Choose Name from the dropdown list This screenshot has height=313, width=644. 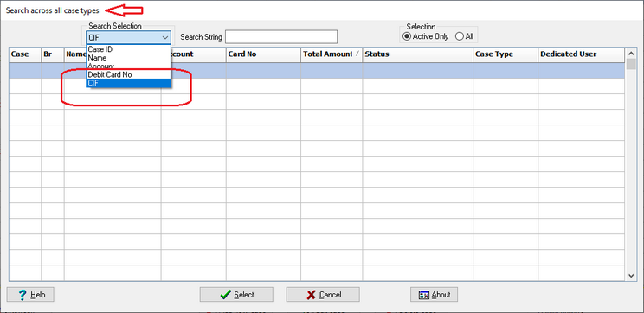coord(129,58)
